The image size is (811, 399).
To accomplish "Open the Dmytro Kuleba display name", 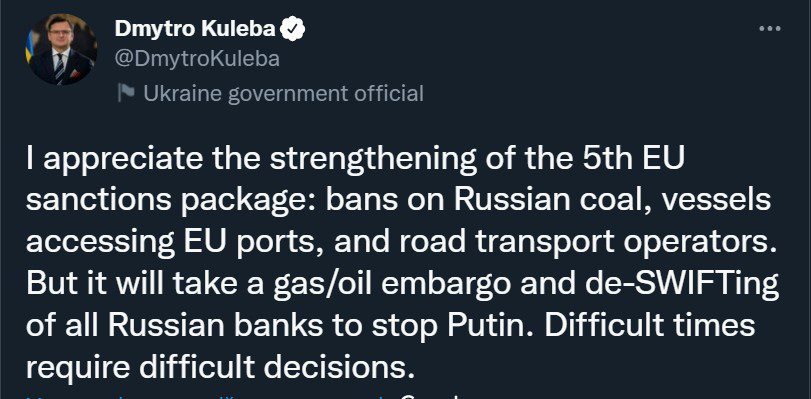I will 195,29.
